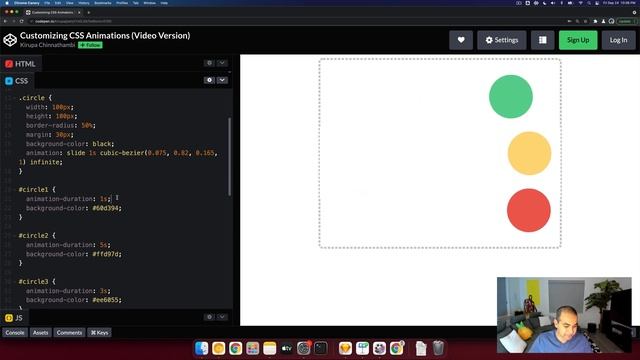The image size is (640, 360).
Task: Click the '#circle1 {' selector line
Action: click(37, 190)
